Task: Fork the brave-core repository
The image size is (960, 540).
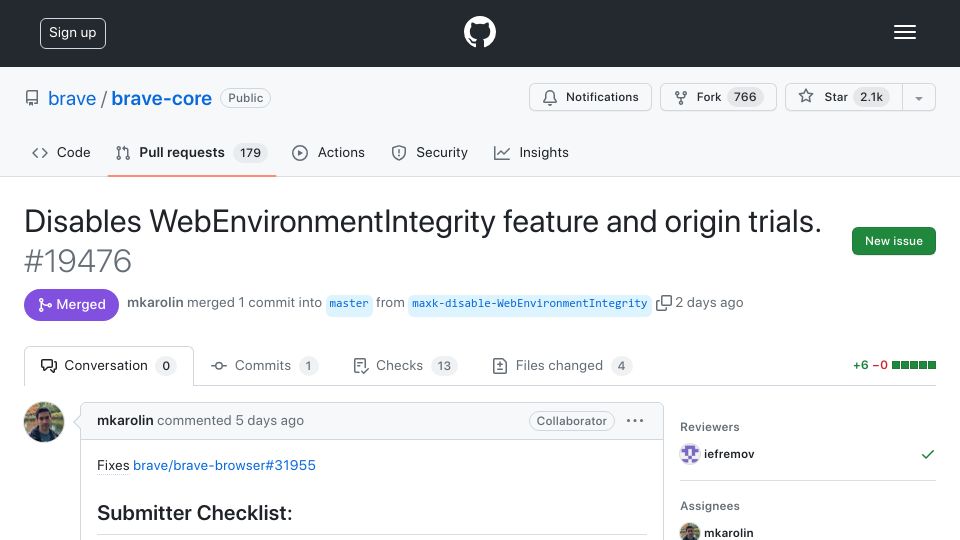Action: click(718, 97)
